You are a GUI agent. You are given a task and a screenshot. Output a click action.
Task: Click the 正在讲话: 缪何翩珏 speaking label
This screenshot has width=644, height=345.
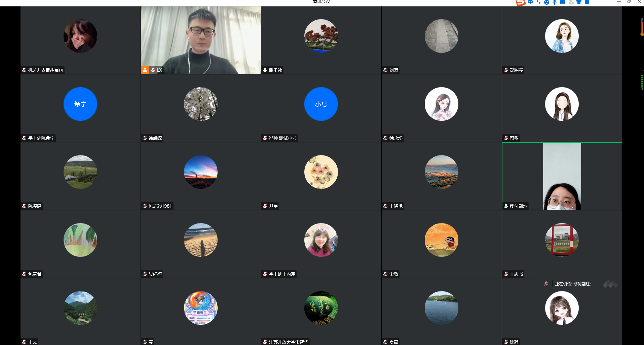coord(573,284)
